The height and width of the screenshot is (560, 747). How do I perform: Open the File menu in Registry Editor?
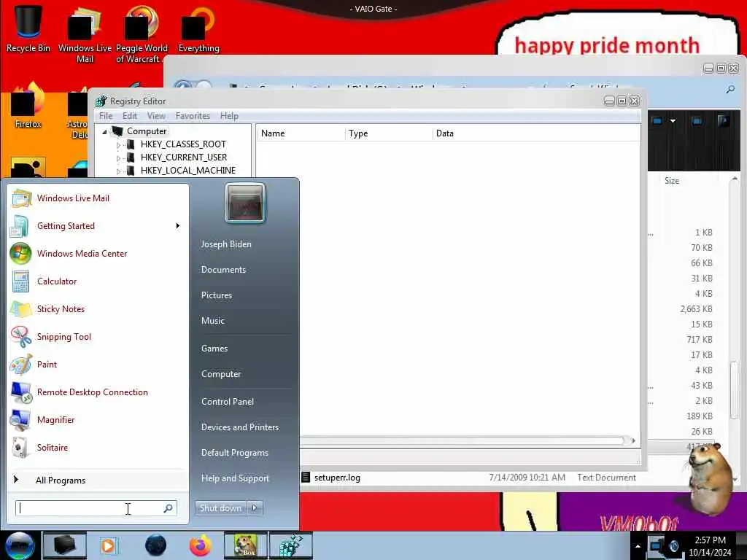click(106, 116)
